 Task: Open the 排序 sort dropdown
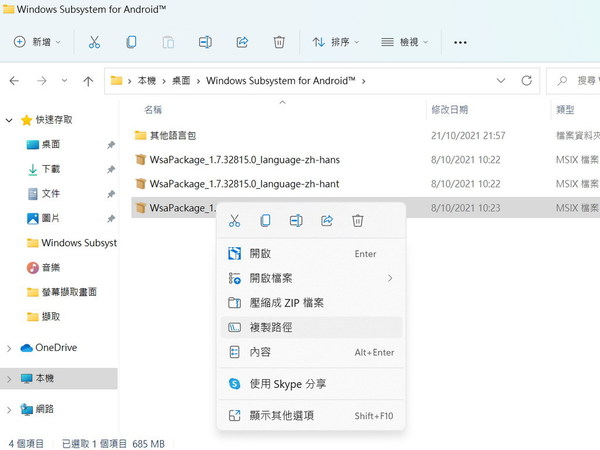pyautogui.click(x=336, y=42)
